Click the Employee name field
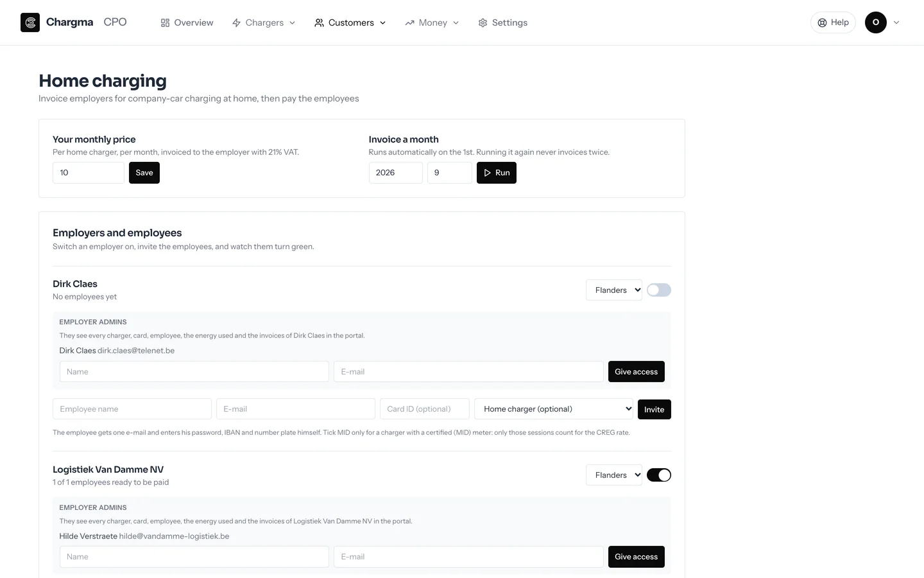 132,409
